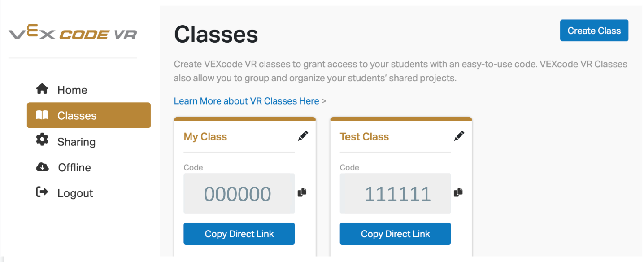Copy the Test Class code using copy icon

point(458,192)
